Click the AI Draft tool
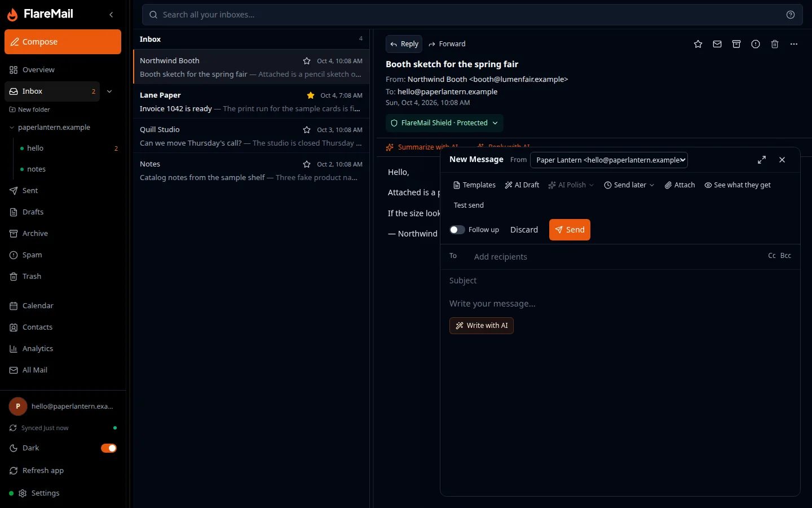The image size is (812, 508). tap(522, 185)
